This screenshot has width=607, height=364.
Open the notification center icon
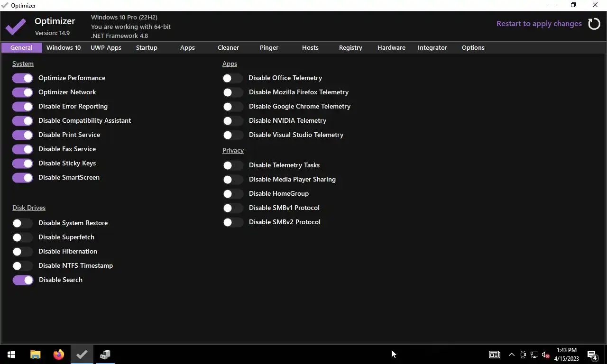592,355
